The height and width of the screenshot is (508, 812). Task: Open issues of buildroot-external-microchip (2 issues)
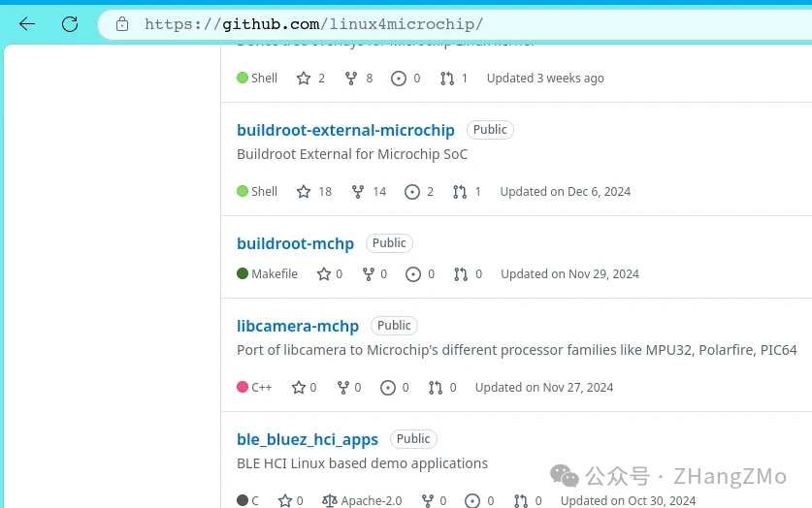point(419,191)
